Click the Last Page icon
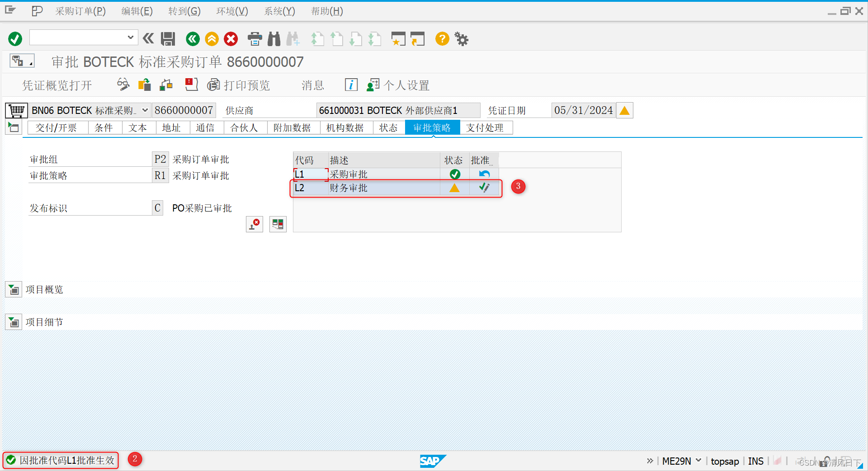 coord(375,39)
